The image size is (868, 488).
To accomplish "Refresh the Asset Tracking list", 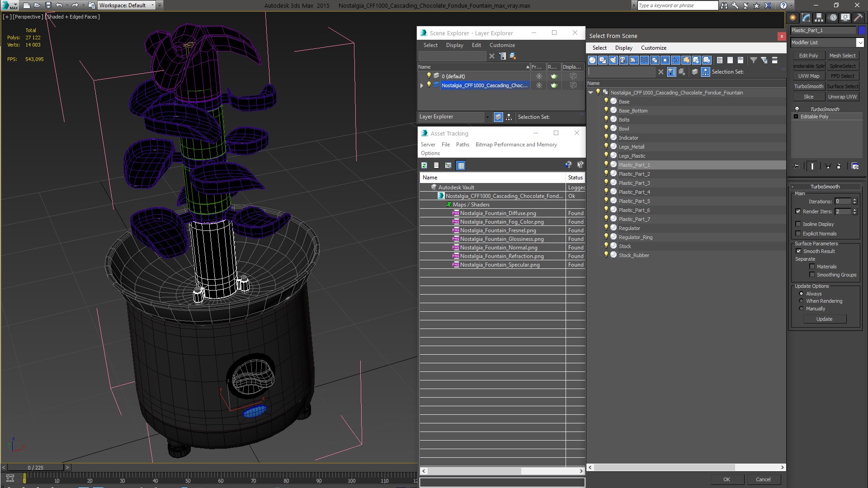I will tap(424, 165).
